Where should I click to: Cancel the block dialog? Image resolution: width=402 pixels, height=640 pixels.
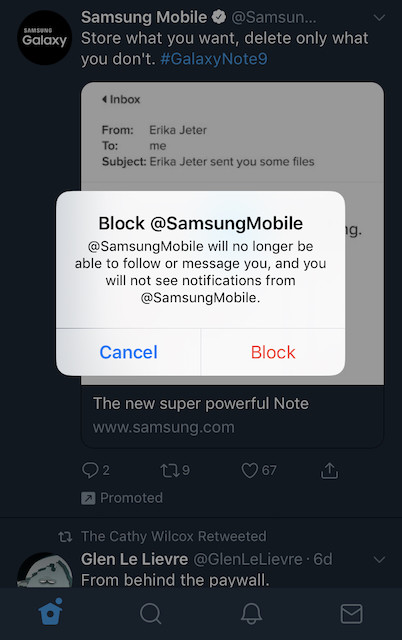(129, 352)
